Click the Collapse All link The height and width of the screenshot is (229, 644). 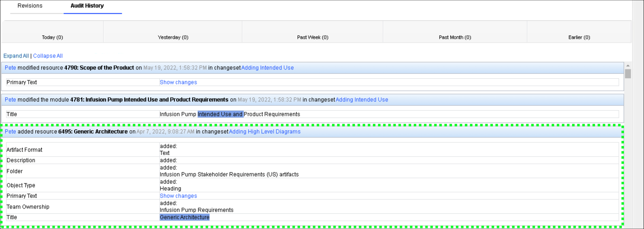pos(48,56)
